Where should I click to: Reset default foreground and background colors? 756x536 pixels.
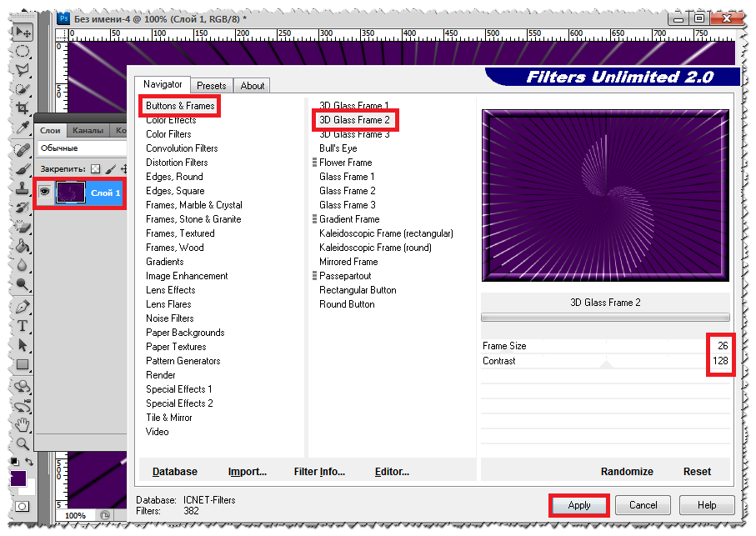click(14, 461)
